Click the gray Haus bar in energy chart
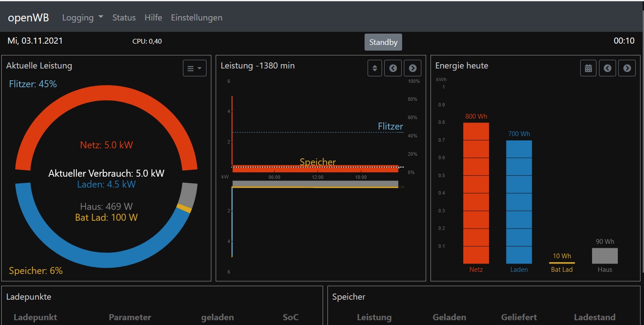Viewport: 644px width, 325px height. click(x=605, y=256)
